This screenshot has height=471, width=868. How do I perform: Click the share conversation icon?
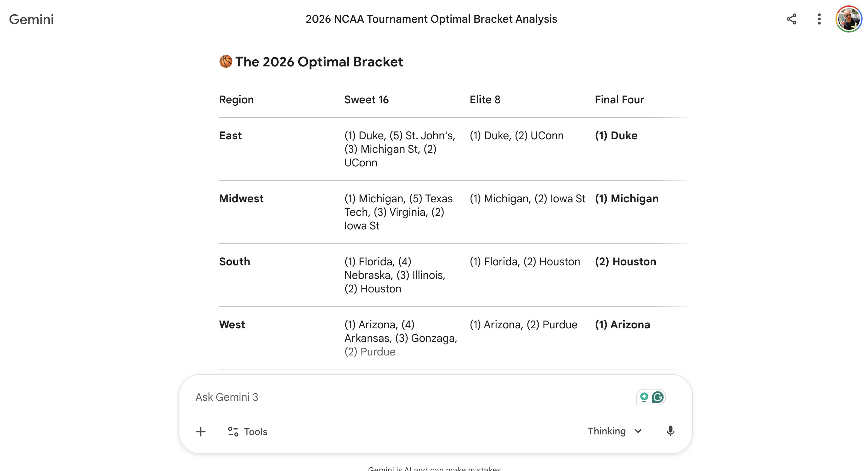(x=791, y=19)
